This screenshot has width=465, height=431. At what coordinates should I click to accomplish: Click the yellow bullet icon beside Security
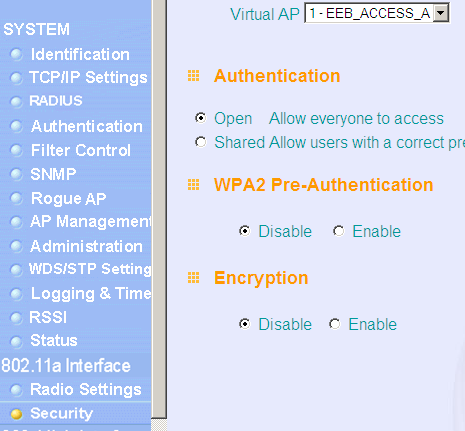tap(16, 414)
